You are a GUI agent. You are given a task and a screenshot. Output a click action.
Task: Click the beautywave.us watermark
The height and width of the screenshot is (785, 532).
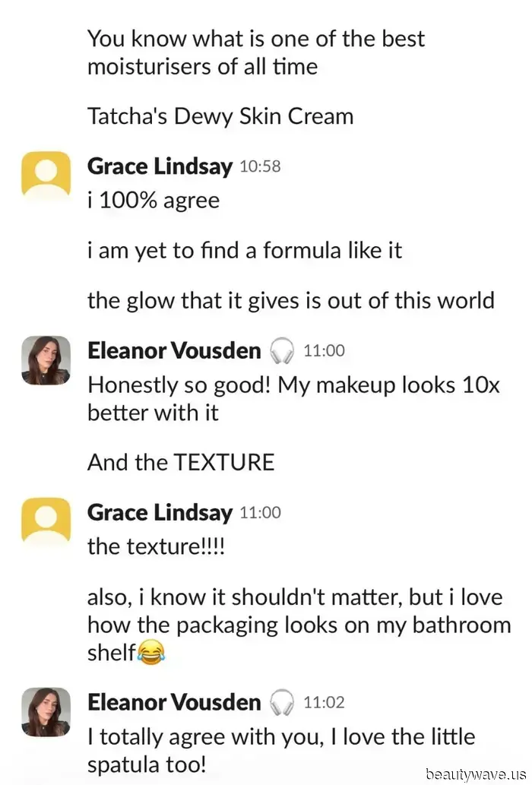(476, 774)
